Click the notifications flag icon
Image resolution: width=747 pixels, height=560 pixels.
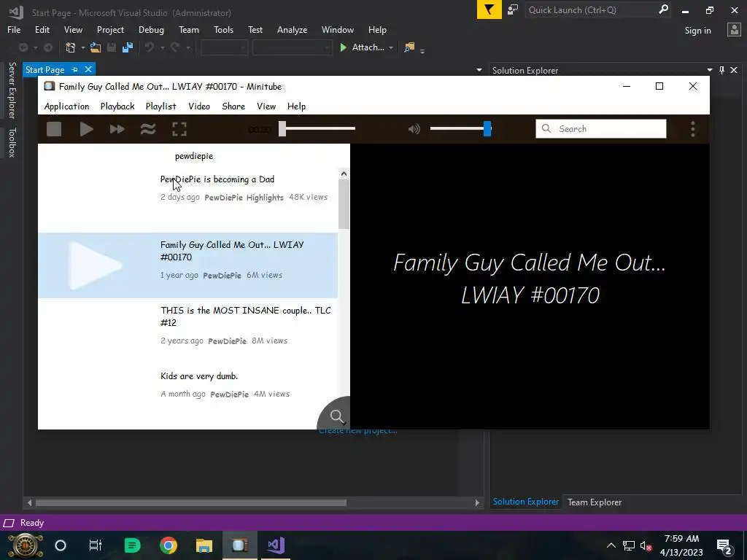[x=489, y=9]
